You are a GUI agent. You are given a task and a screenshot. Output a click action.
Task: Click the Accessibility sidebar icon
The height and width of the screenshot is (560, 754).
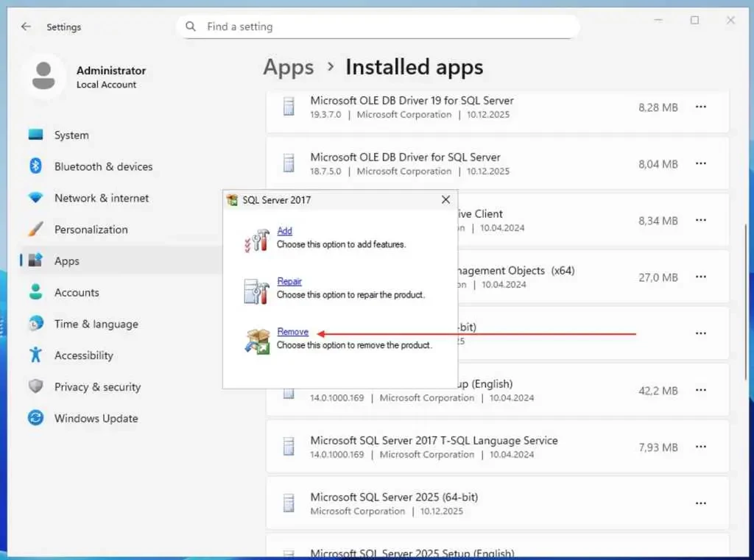tap(35, 355)
